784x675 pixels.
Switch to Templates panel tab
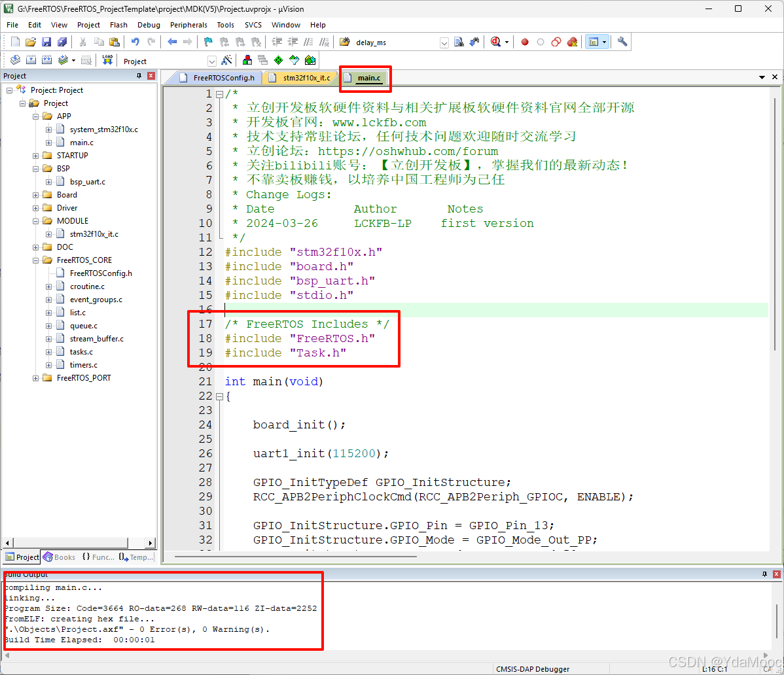[x=136, y=557]
